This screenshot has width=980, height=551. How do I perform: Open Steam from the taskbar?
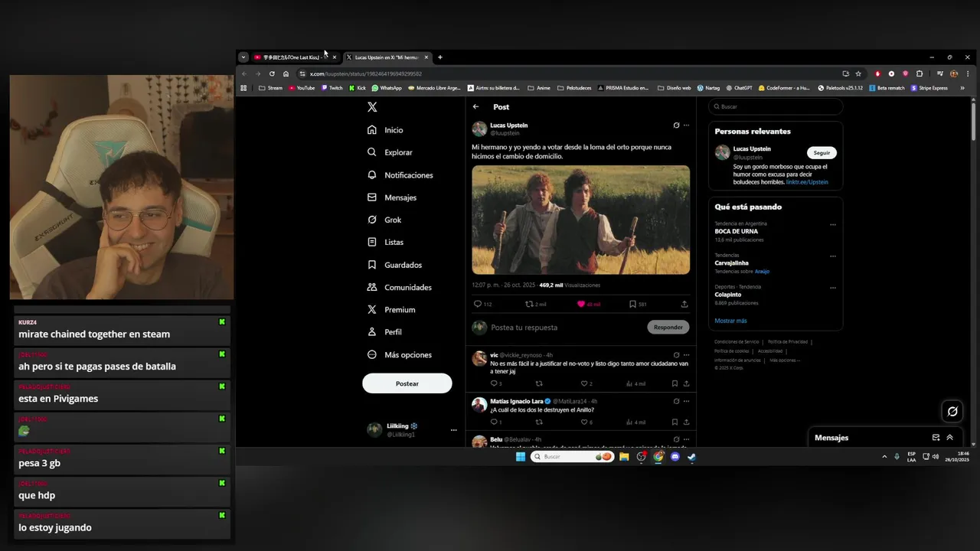[691, 457]
